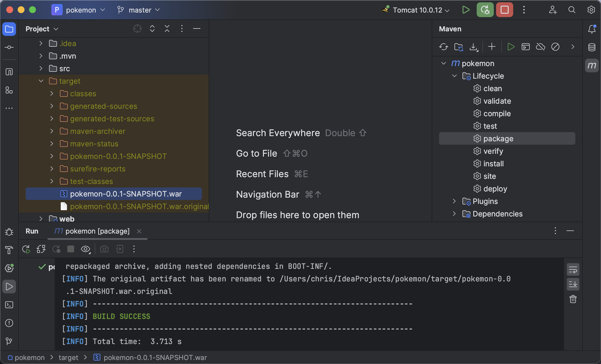
Task: Click the Select Opened File crosshair icon
Action: [137, 29]
